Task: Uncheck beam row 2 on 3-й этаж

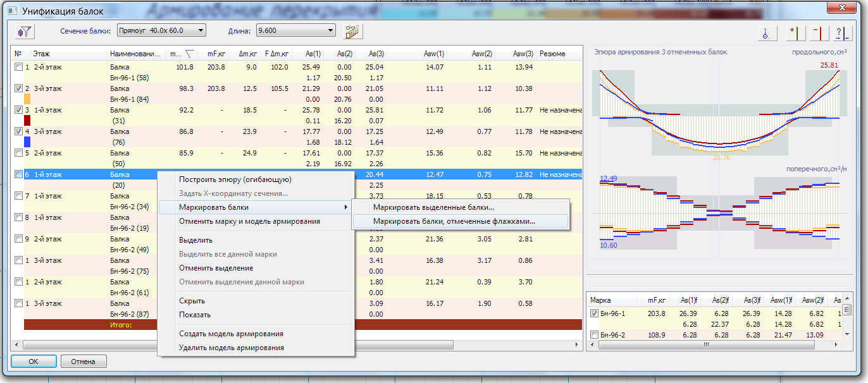Action: [x=18, y=88]
